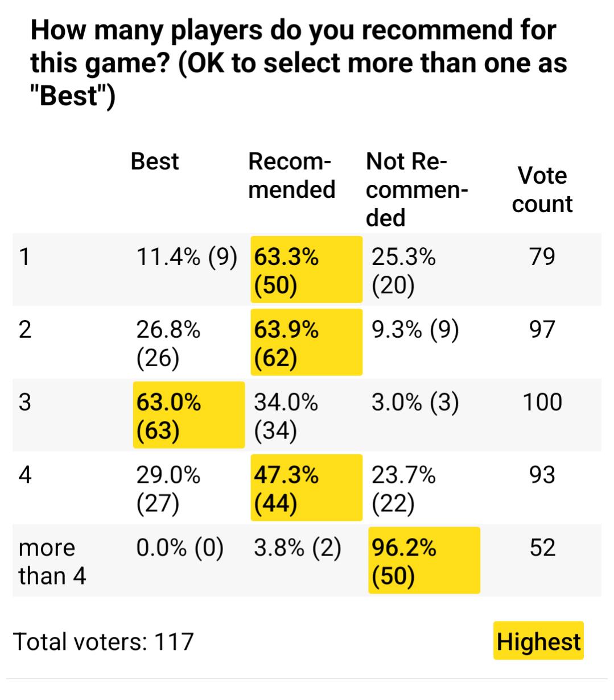Image resolution: width=614 pixels, height=700 pixels.
Task: Select the highlighted 63.0% (63) cell
Action: pos(188,416)
